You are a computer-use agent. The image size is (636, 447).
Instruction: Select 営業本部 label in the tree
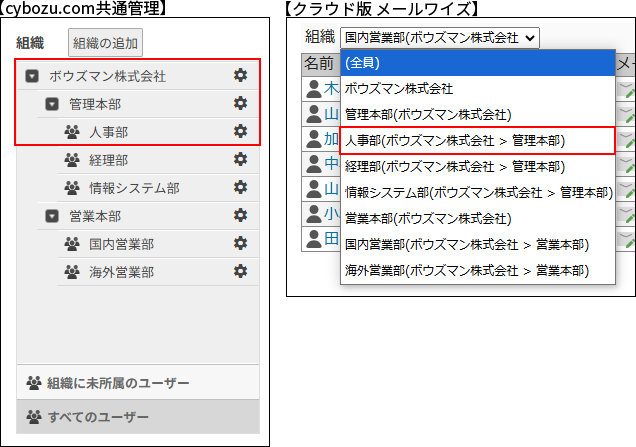(x=95, y=216)
